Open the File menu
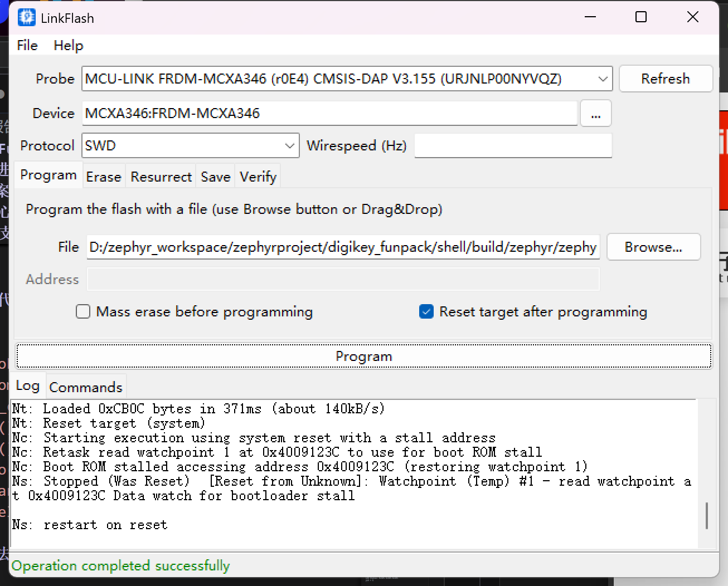Screen dimensions: 728x586 click(27, 46)
